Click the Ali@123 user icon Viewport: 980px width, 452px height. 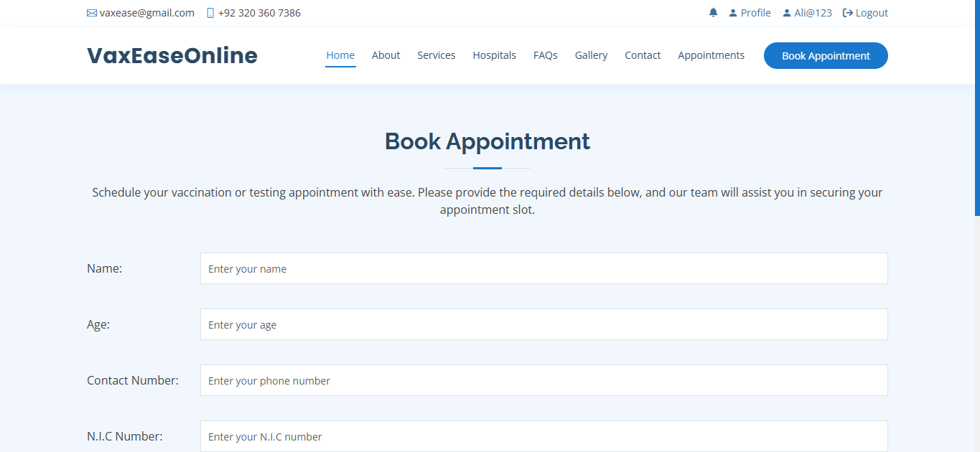(x=787, y=13)
